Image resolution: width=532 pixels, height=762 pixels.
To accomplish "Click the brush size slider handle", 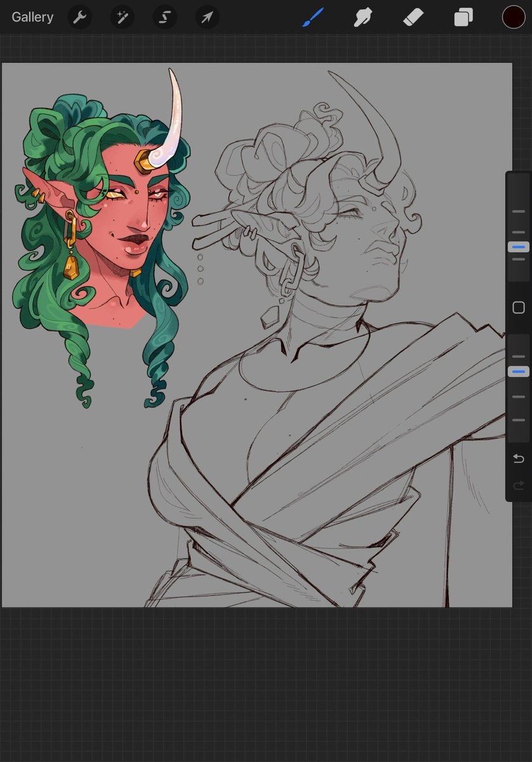I will [x=519, y=247].
